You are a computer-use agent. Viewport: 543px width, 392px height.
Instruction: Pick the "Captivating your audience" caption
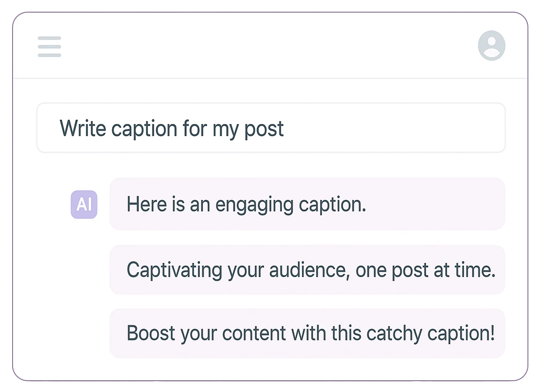(307, 270)
